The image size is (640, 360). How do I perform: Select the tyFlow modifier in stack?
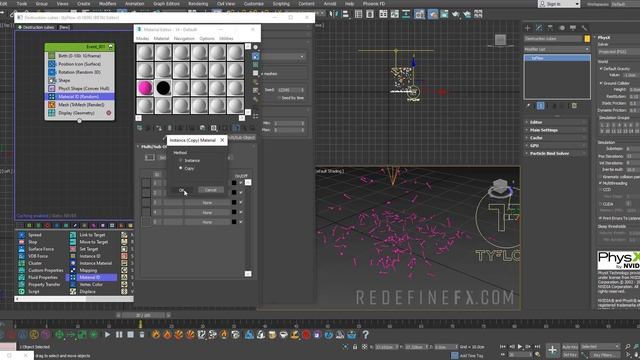click(x=557, y=58)
